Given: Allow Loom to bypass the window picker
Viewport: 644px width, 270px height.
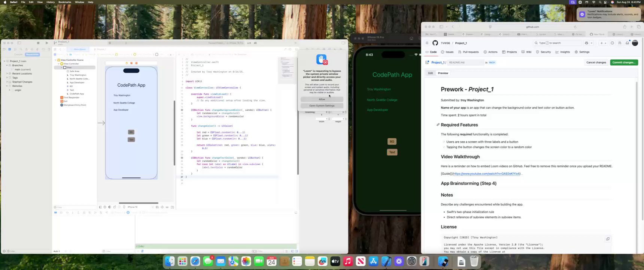Looking at the screenshot, I should (x=322, y=99).
